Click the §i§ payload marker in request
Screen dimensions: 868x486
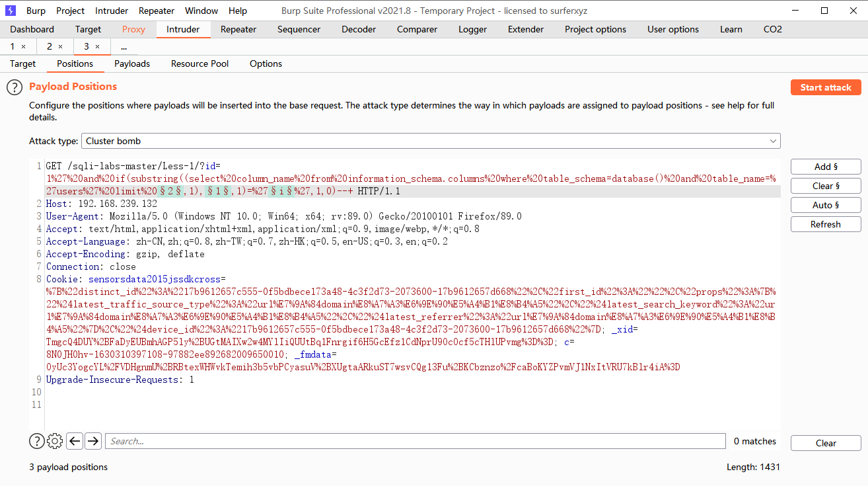click(x=280, y=191)
